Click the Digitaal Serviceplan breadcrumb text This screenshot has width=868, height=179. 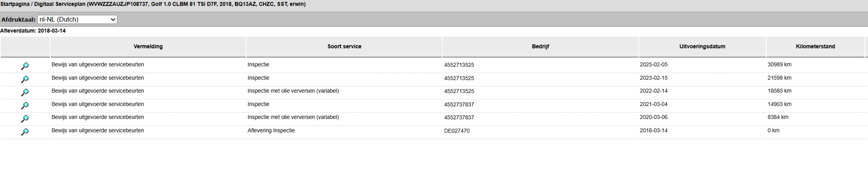click(60, 4)
